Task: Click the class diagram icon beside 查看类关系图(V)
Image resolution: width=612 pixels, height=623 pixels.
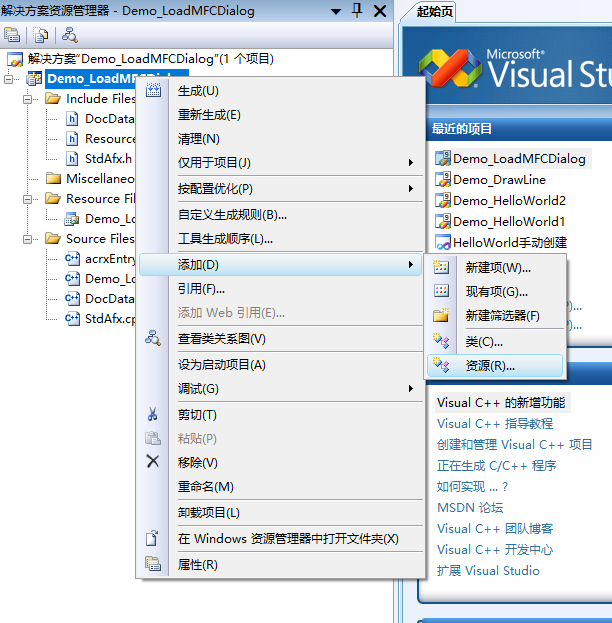Action: point(153,338)
